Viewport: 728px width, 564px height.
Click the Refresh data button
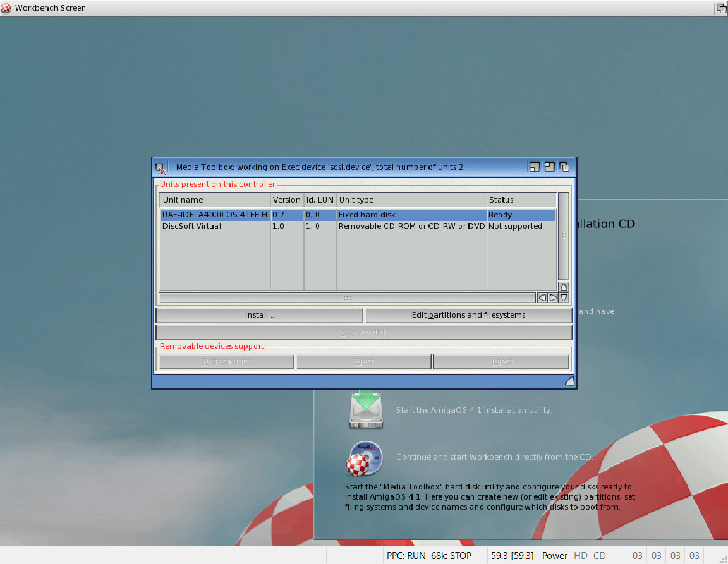pos(227,362)
